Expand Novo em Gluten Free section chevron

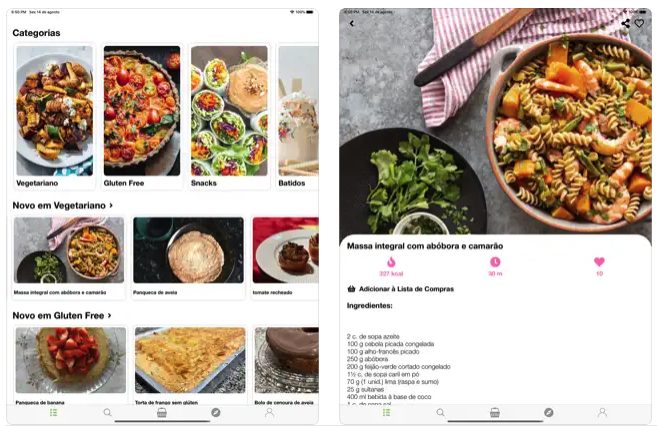(110, 315)
